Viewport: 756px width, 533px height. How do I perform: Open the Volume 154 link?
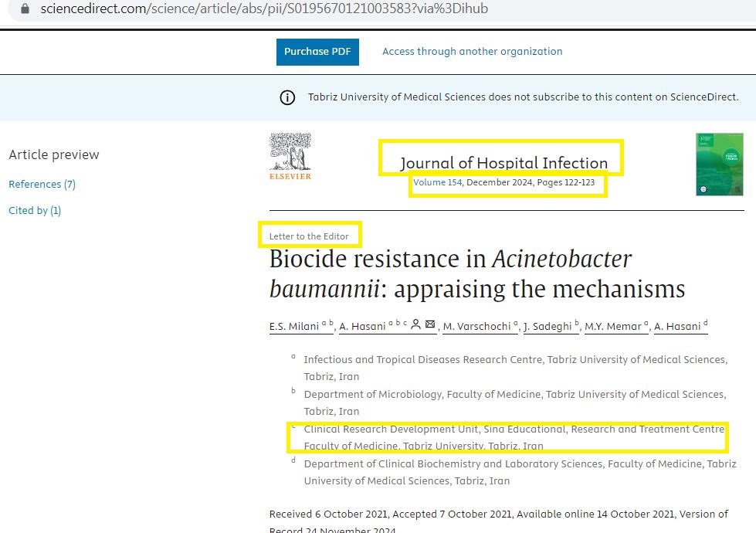[x=437, y=183]
